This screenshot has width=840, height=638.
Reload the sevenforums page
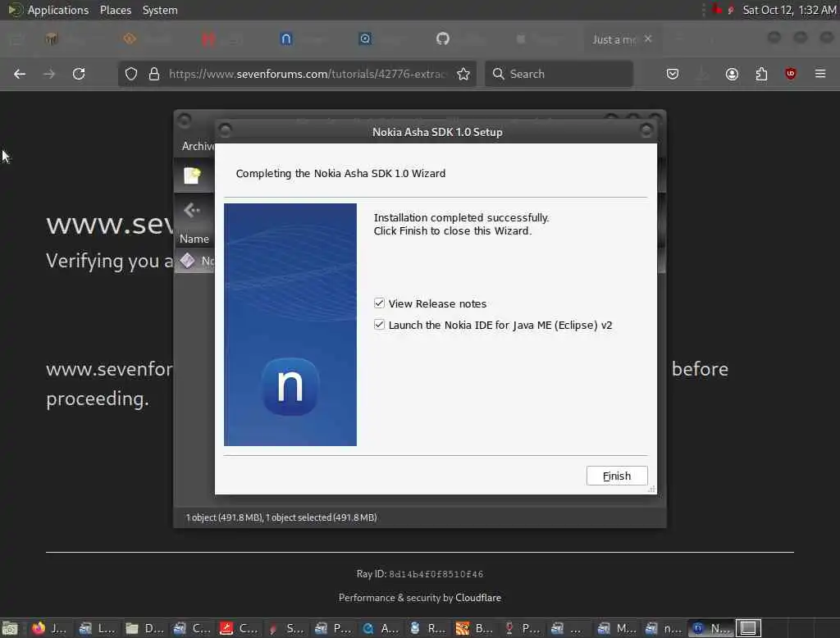79,74
